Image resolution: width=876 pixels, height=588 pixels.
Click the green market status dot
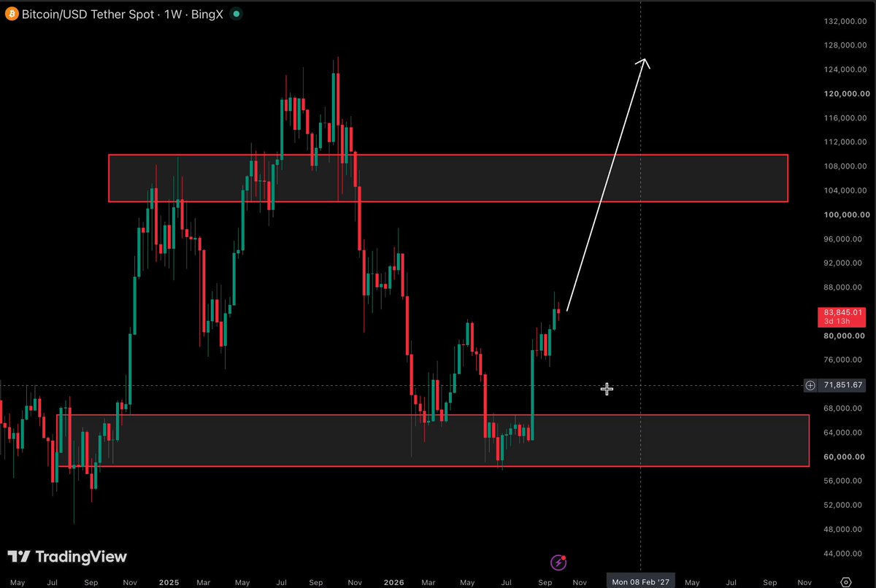[234, 14]
